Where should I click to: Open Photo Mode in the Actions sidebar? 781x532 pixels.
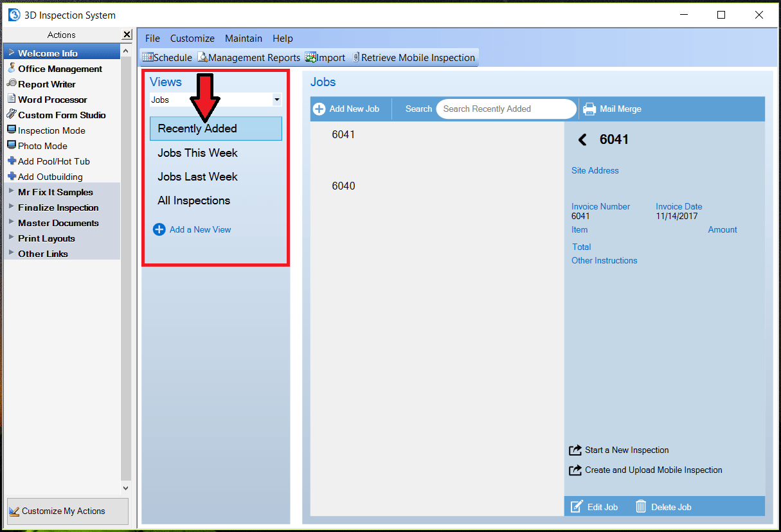[42, 146]
